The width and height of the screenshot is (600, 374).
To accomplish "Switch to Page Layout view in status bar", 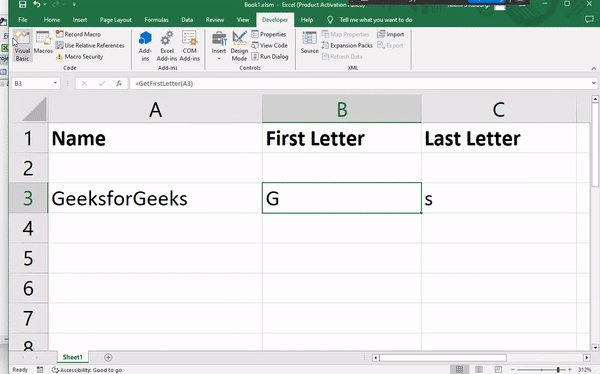I will tap(478, 369).
